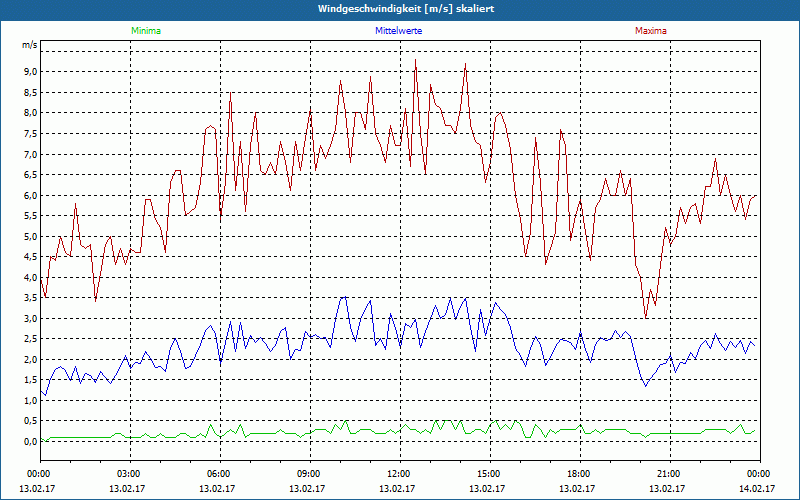Viewport: 800px width, 500px height.
Task: Click the 9,0 y-axis value
Action: tap(31, 72)
